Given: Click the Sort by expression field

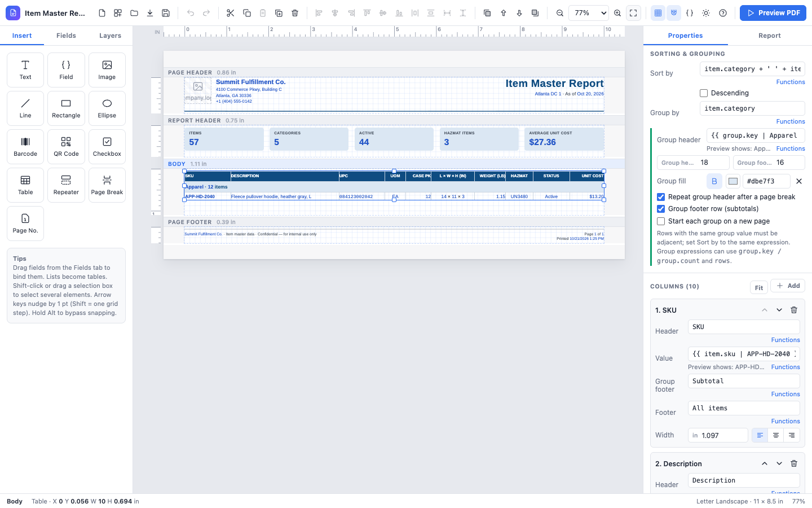Looking at the screenshot, I should click(752, 69).
